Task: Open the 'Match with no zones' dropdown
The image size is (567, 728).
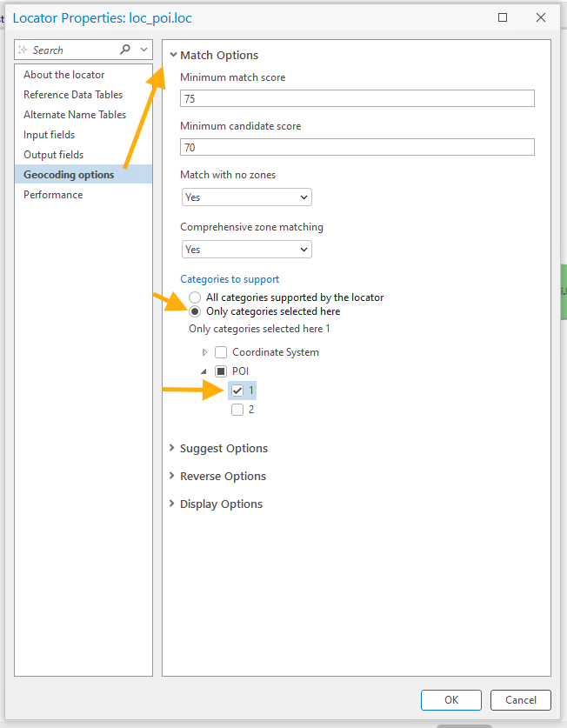Action: coord(246,197)
